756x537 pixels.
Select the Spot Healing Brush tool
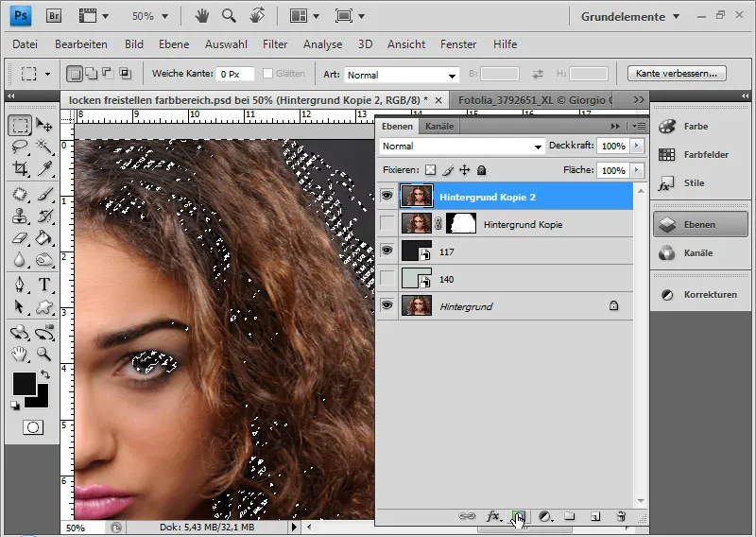(x=20, y=194)
